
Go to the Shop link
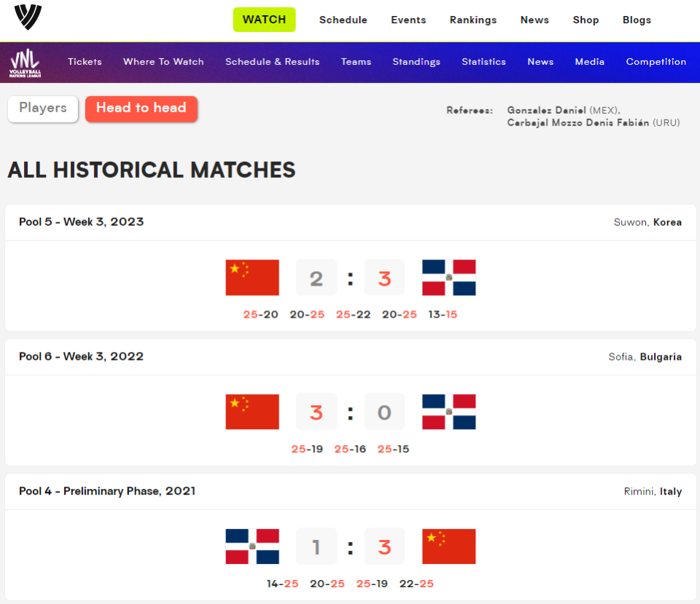coord(586,20)
